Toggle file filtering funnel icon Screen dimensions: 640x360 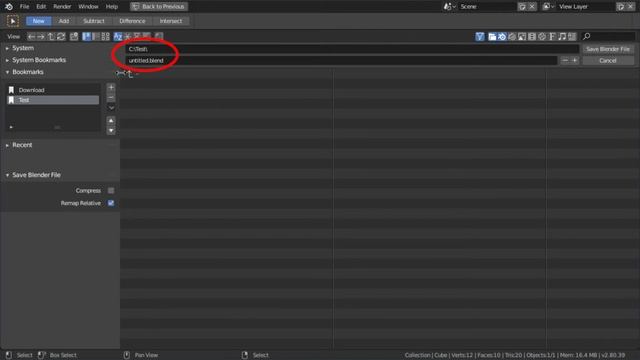[480, 37]
